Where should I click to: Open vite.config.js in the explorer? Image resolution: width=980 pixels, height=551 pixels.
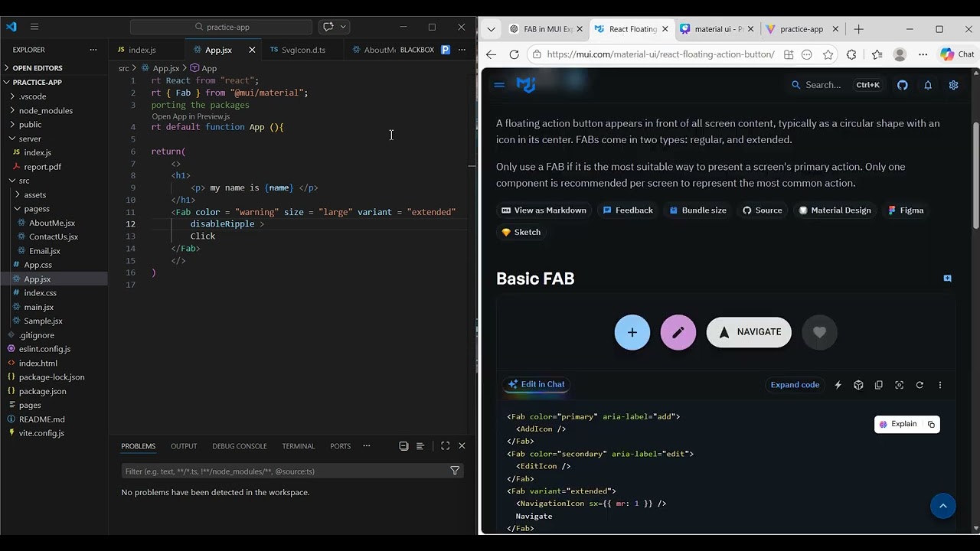(x=41, y=433)
